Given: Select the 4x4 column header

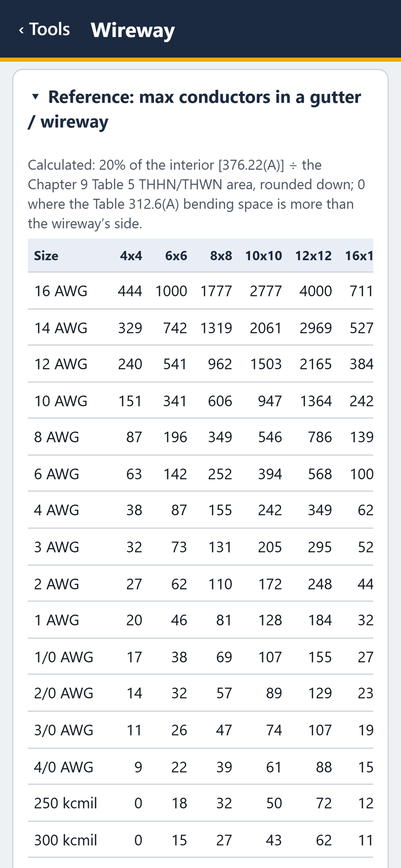Looking at the screenshot, I should click(x=131, y=255).
